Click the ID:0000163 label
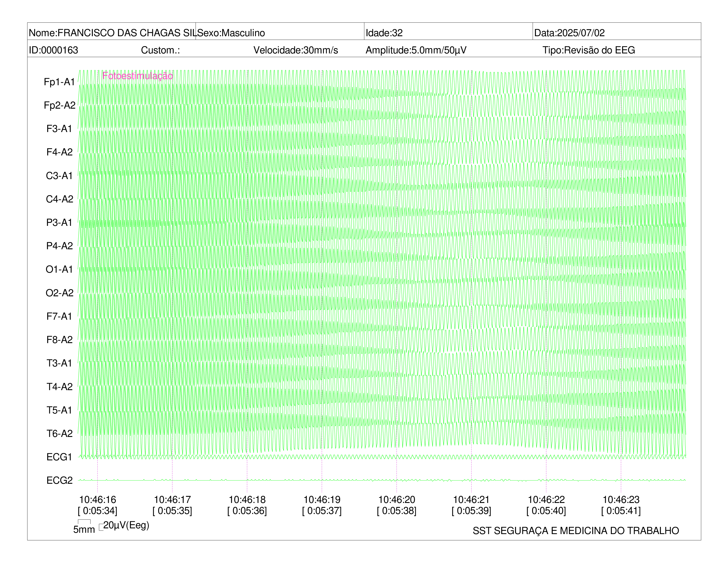The width and height of the screenshot is (728, 563). [x=54, y=50]
